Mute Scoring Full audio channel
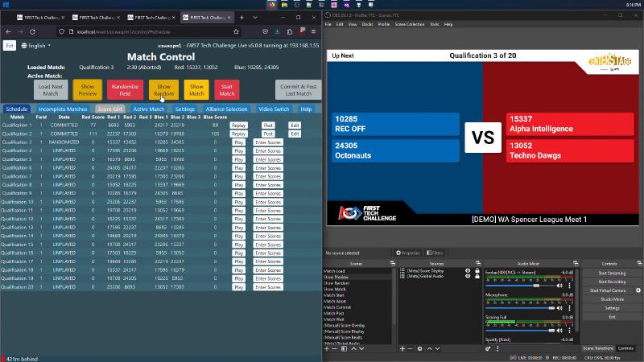Screen dimensions: 644x362 coord(559,330)
